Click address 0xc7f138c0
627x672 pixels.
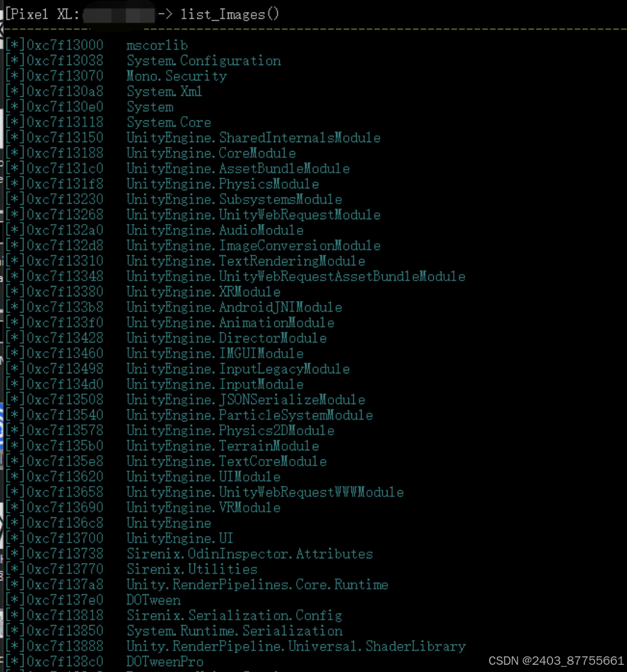click(x=65, y=662)
